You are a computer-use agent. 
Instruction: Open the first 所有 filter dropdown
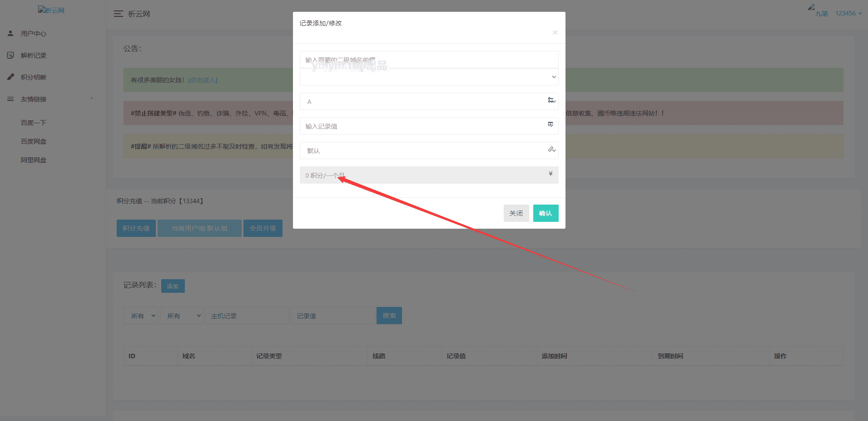(x=141, y=316)
